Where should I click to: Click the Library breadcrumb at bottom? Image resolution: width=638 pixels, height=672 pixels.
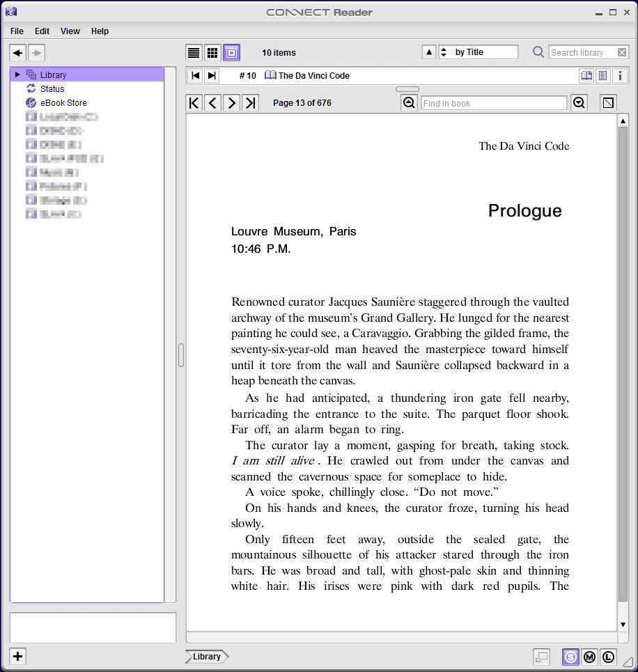207,656
